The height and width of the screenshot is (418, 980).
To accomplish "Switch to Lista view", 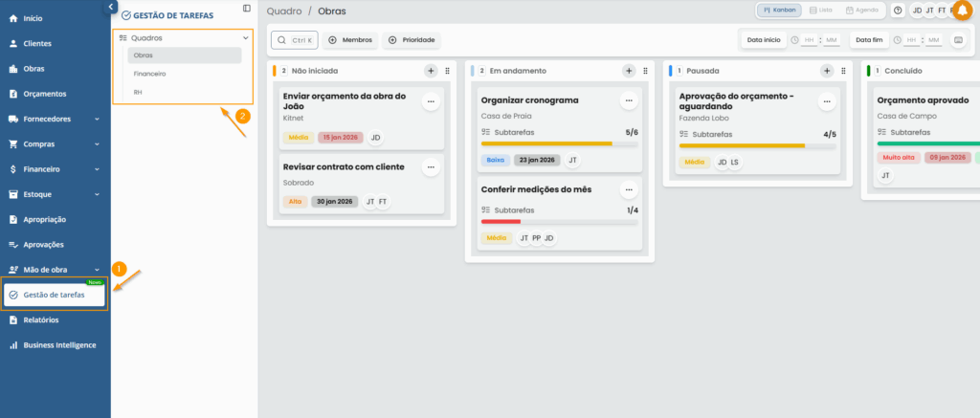I will coord(820,11).
